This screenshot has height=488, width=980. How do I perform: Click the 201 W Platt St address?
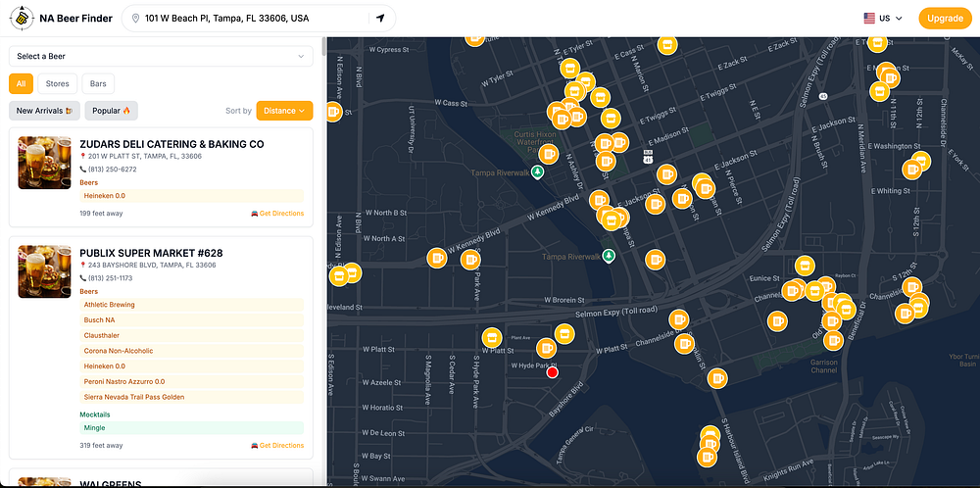pyautogui.click(x=145, y=156)
